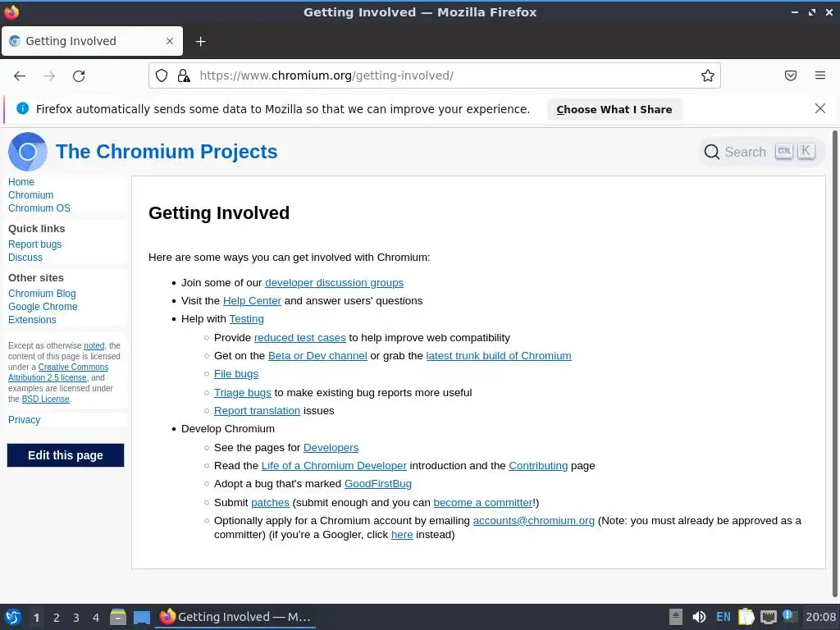The height and width of the screenshot is (630, 840).
Task: Click the page vertical scrollbar
Action: [834, 364]
